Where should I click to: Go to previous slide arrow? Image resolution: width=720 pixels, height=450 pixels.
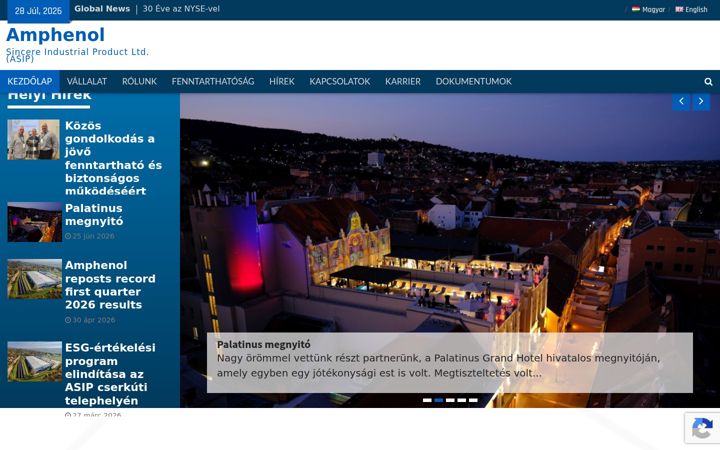click(x=681, y=101)
